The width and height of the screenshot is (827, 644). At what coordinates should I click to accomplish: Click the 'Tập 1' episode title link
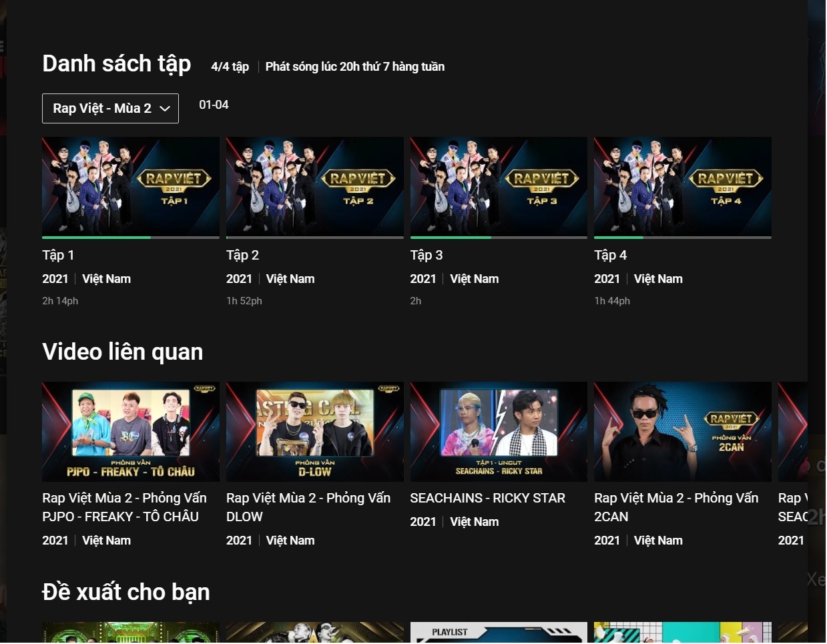[x=57, y=255]
